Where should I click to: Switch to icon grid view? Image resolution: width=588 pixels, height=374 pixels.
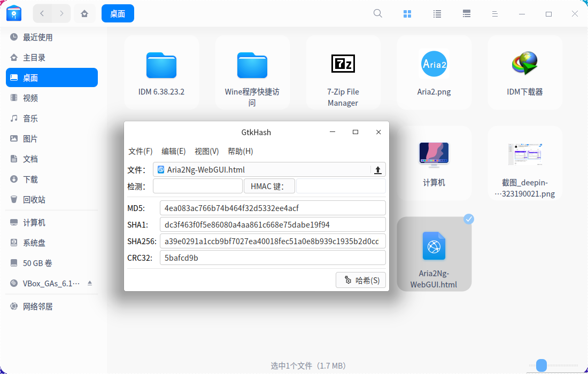(407, 13)
